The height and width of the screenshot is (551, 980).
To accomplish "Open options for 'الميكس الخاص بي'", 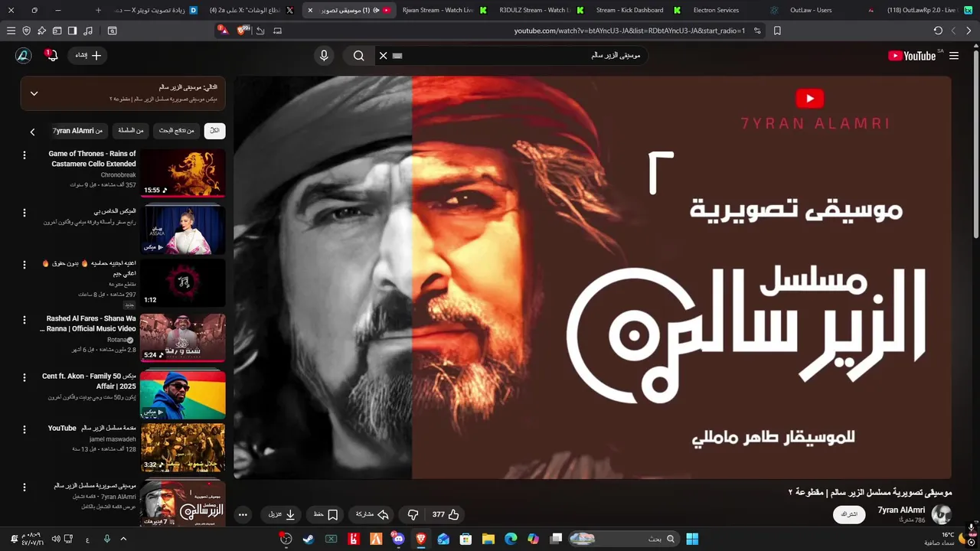I will pyautogui.click(x=24, y=213).
